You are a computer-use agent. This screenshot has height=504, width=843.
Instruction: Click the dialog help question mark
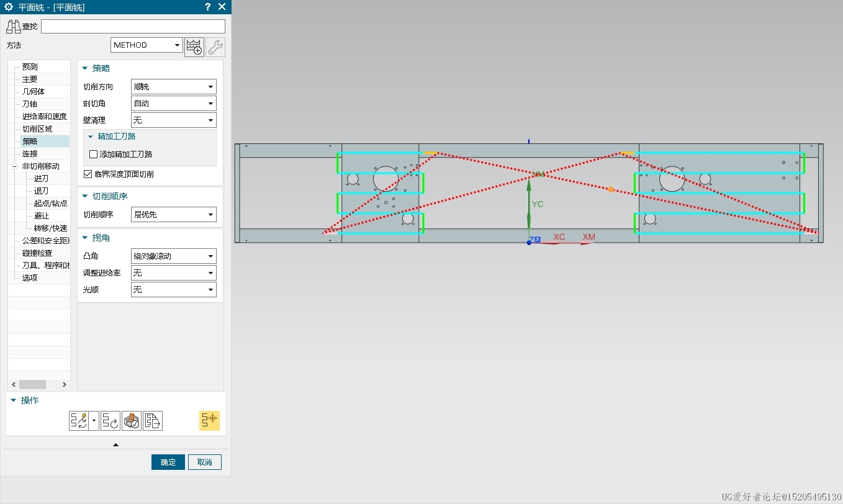(x=208, y=7)
